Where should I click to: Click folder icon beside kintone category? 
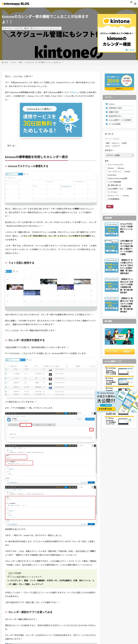point(107,104)
